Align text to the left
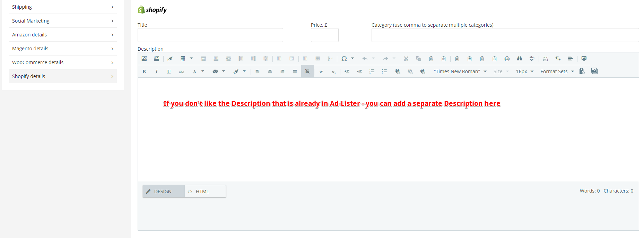Screen dimensions: 644x238 click(x=258, y=71)
